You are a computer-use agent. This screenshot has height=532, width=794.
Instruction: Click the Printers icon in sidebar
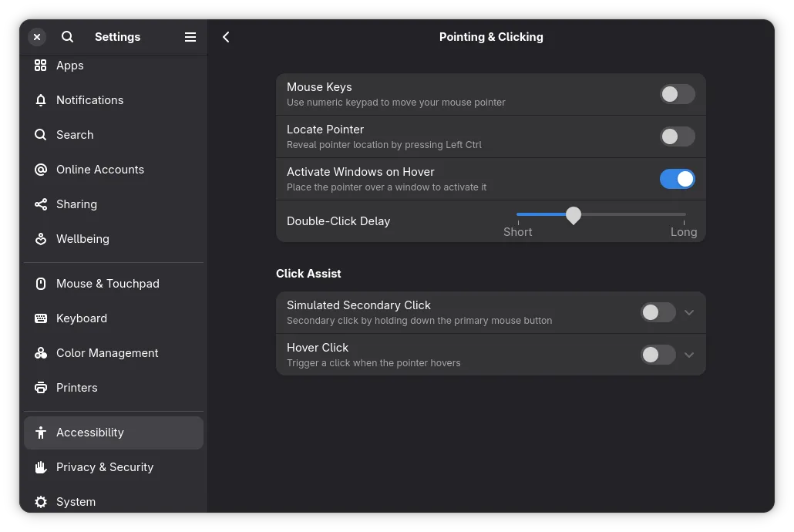coord(41,388)
